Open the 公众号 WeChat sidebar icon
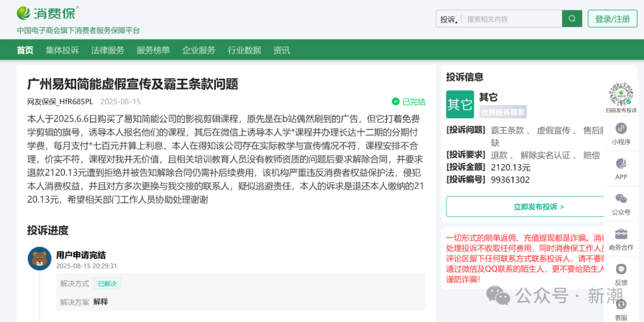Screen dimensions: 644x322 pos(621,199)
